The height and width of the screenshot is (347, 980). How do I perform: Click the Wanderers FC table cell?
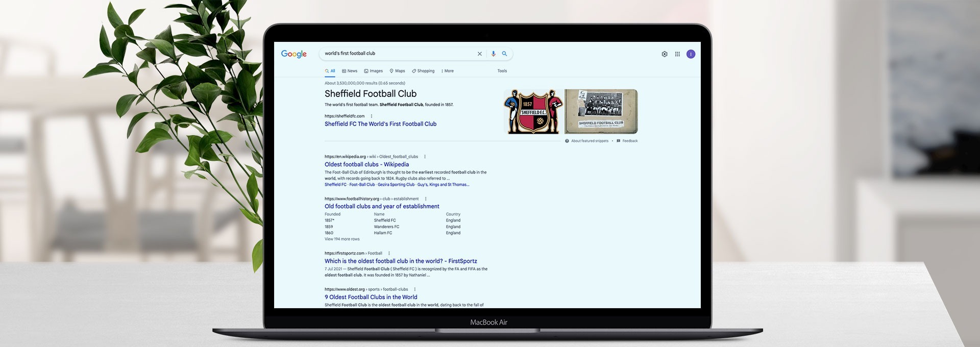click(x=386, y=227)
